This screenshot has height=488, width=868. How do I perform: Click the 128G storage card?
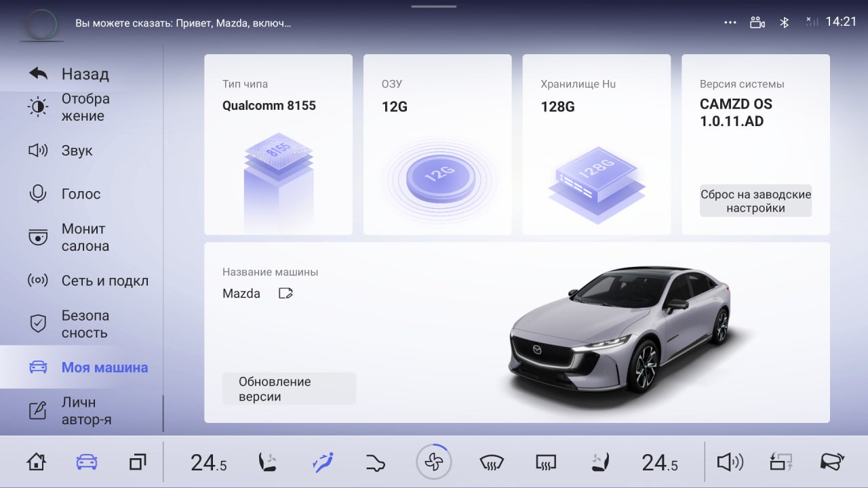click(596, 144)
